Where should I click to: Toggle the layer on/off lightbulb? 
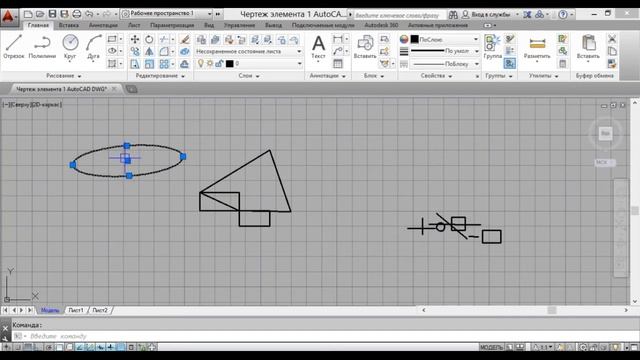pos(200,63)
